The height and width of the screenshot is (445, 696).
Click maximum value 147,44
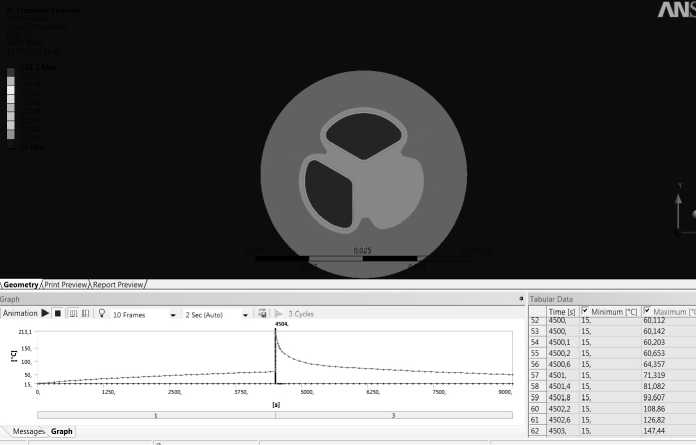pyautogui.click(x=654, y=431)
